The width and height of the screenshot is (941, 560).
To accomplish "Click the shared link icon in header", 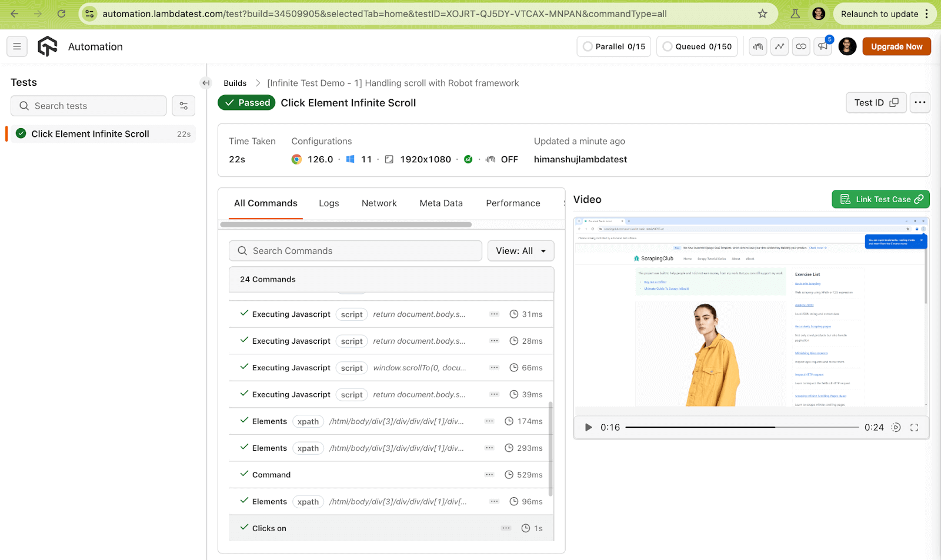I will (x=801, y=46).
